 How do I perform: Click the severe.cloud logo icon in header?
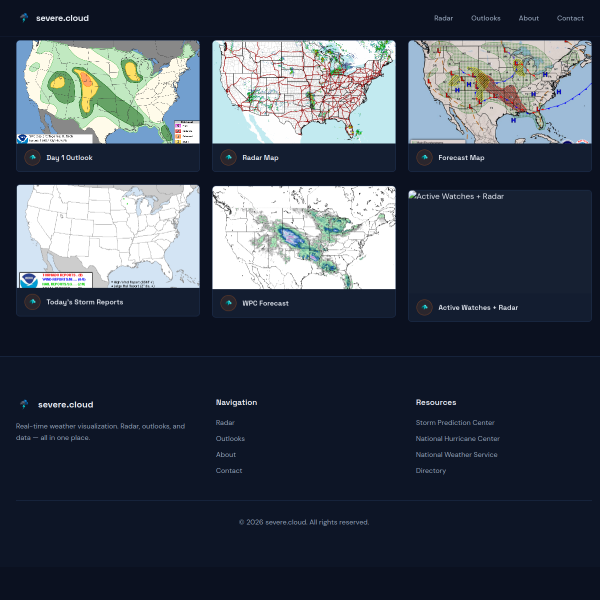coord(24,18)
